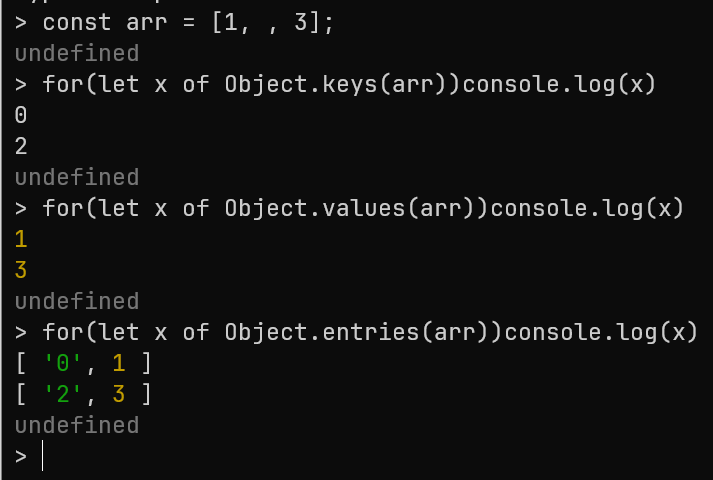Click the yellow '1' output line

tap(21, 240)
